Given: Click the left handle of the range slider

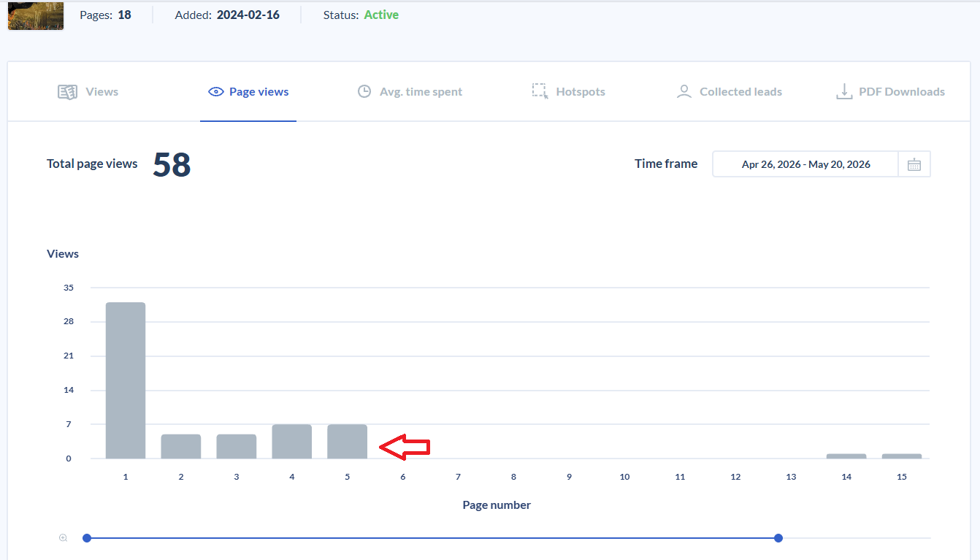Looking at the screenshot, I should coord(87,538).
